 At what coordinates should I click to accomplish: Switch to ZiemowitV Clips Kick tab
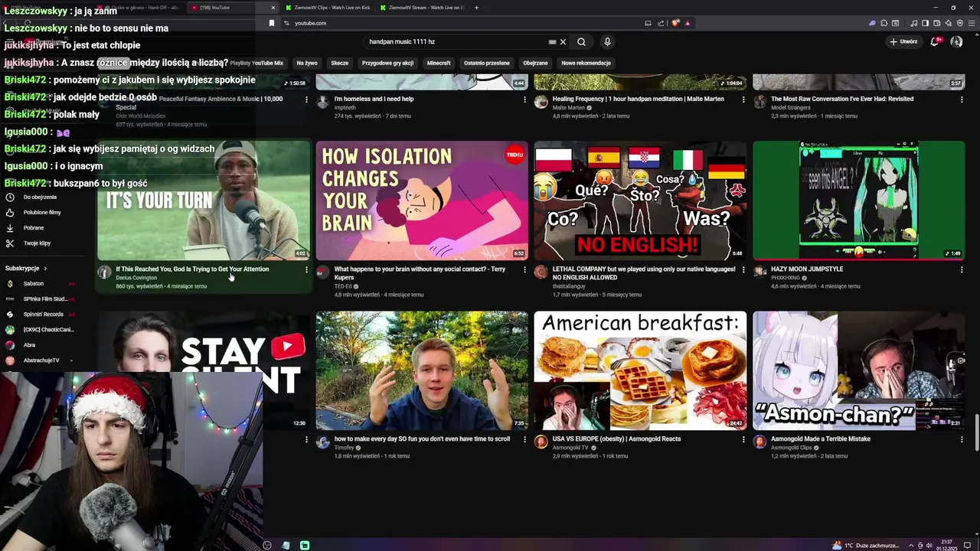coord(327,8)
